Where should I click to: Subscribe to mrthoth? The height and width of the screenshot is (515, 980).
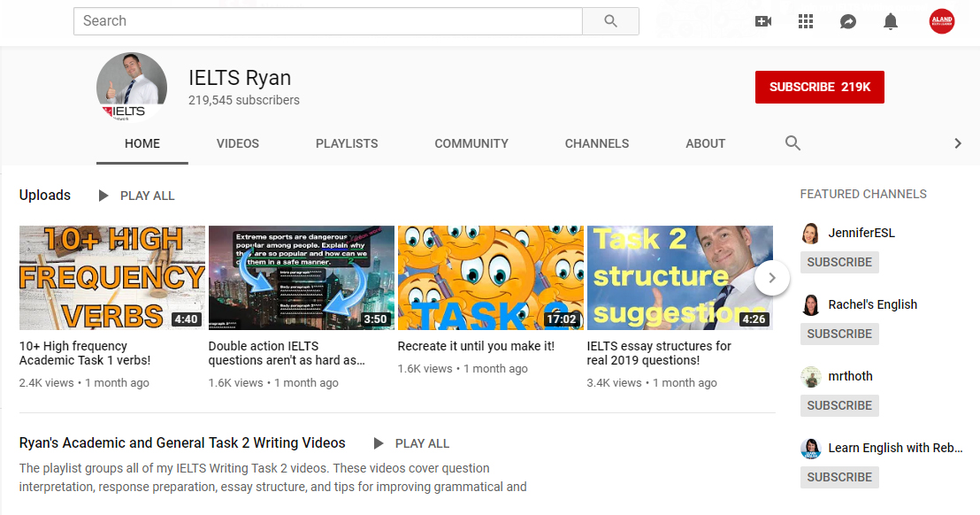point(839,405)
